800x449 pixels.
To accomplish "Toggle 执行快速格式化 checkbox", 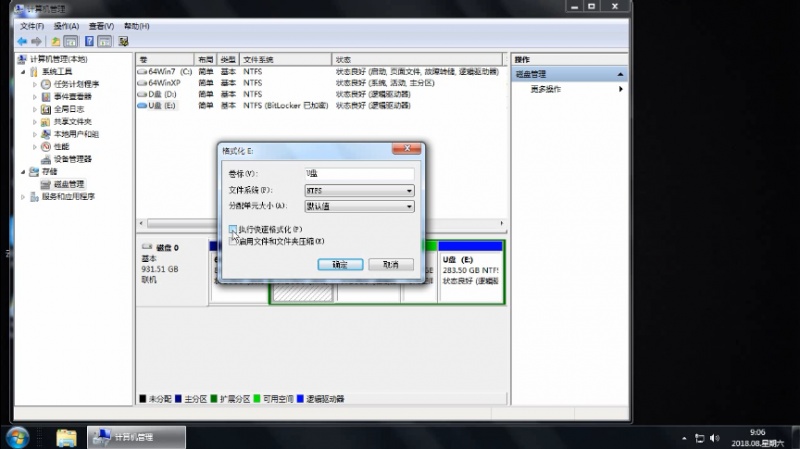I will pyautogui.click(x=233, y=229).
